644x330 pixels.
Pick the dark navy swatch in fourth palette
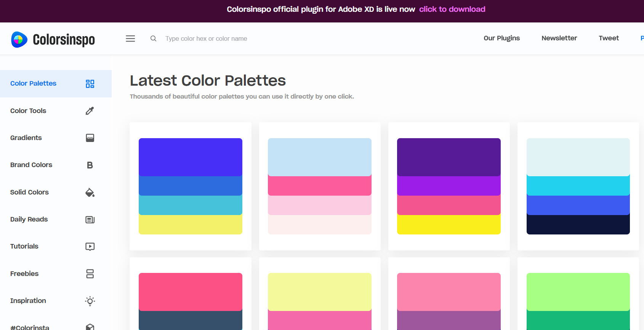(x=578, y=225)
